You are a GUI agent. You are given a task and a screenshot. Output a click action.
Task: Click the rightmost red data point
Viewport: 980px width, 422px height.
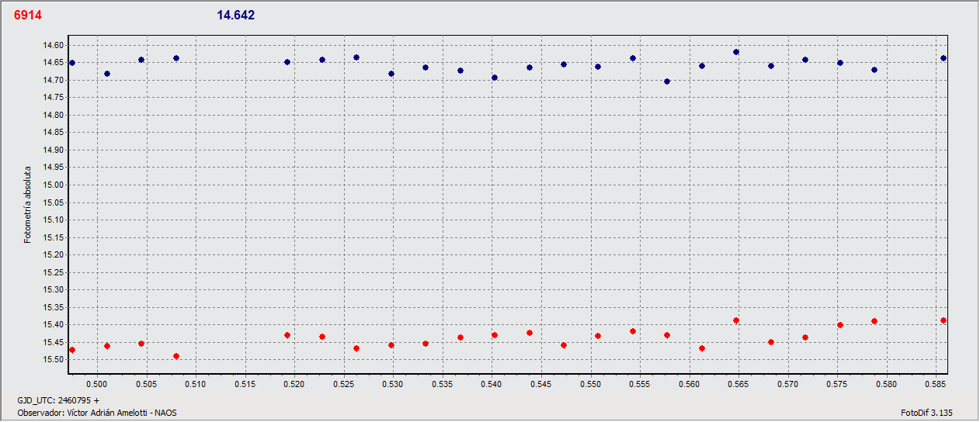pos(944,320)
